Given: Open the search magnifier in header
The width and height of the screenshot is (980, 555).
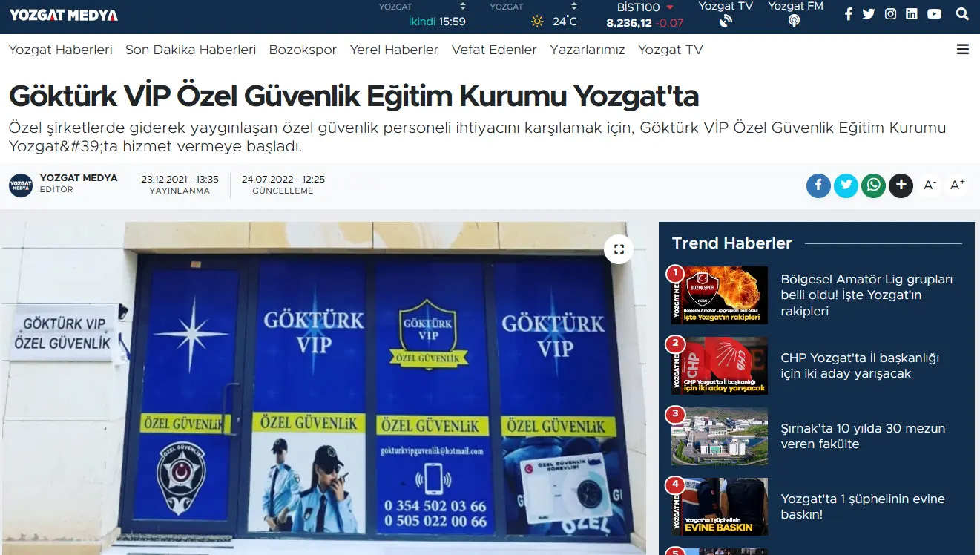Looking at the screenshot, I should point(962,14).
